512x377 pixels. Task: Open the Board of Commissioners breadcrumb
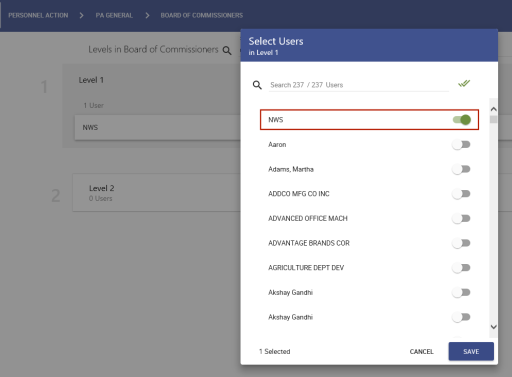pyautogui.click(x=202, y=15)
